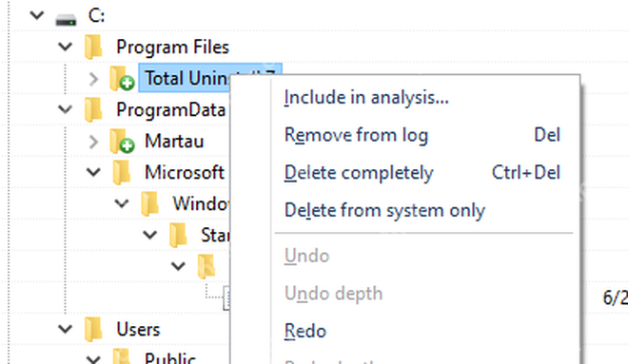Select the Program Files tree label
The image size is (628, 364).
pyautogui.click(x=172, y=48)
